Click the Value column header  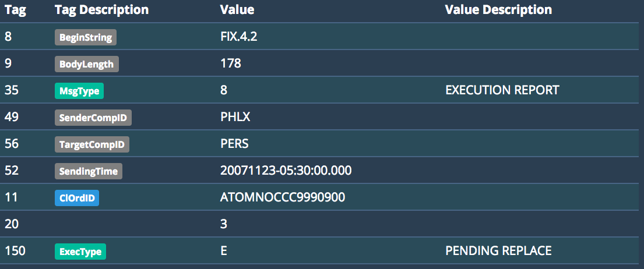pyautogui.click(x=237, y=10)
